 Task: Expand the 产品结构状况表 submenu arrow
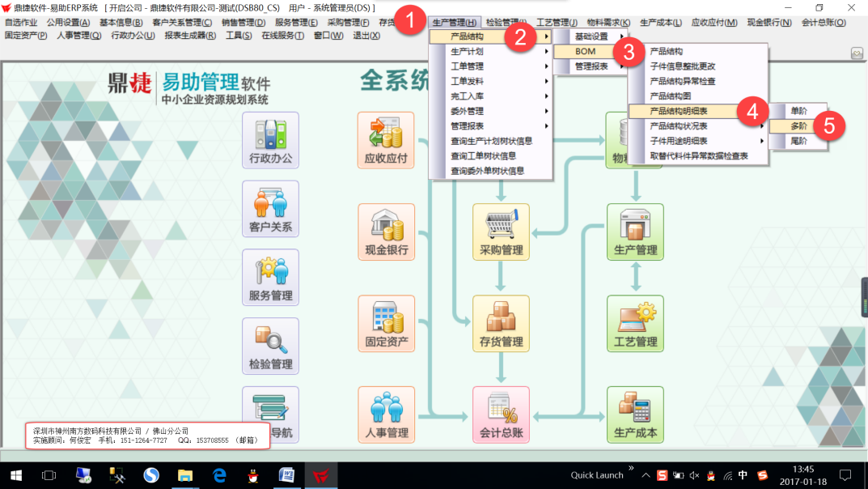(762, 126)
